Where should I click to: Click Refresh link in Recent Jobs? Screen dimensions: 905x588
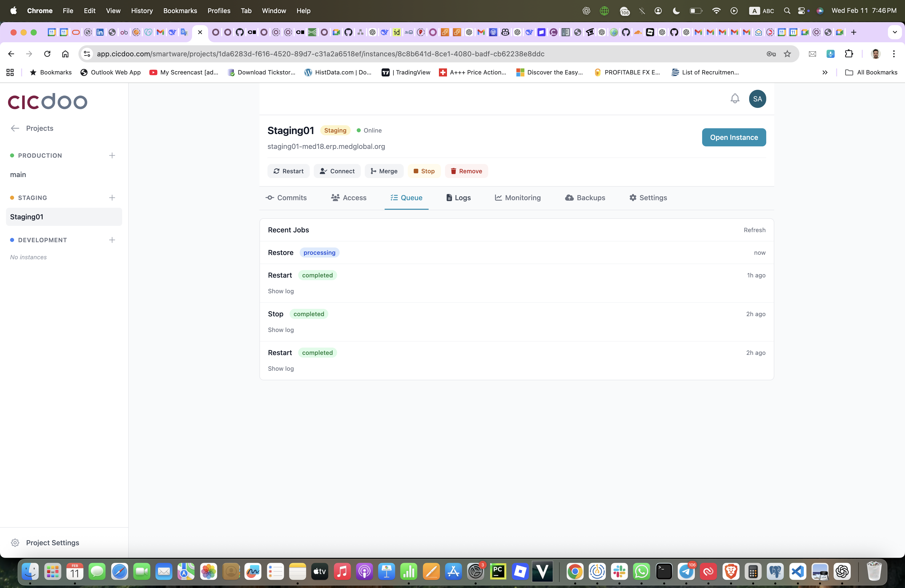click(x=754, y=230)
